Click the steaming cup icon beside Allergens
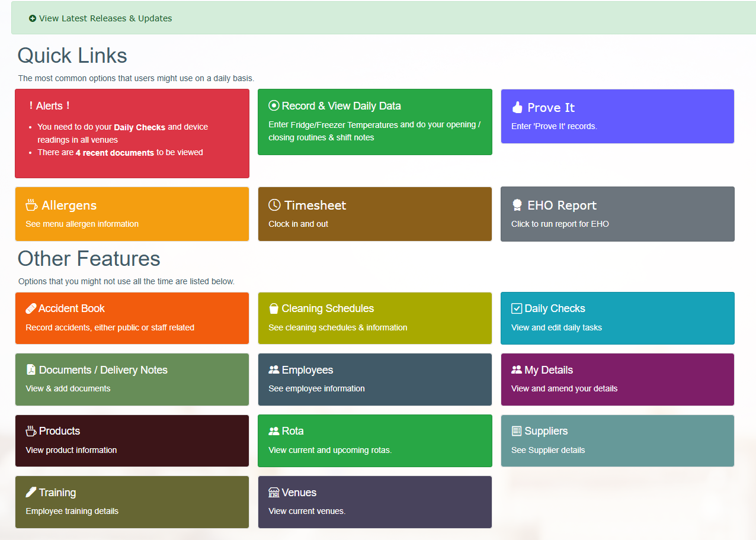 pos(31,205)
